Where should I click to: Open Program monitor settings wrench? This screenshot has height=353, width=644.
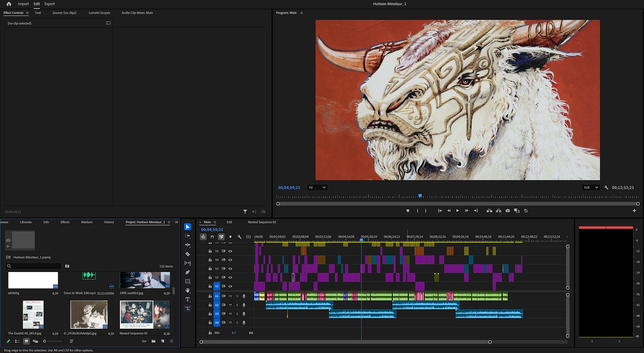click(607, 188)
